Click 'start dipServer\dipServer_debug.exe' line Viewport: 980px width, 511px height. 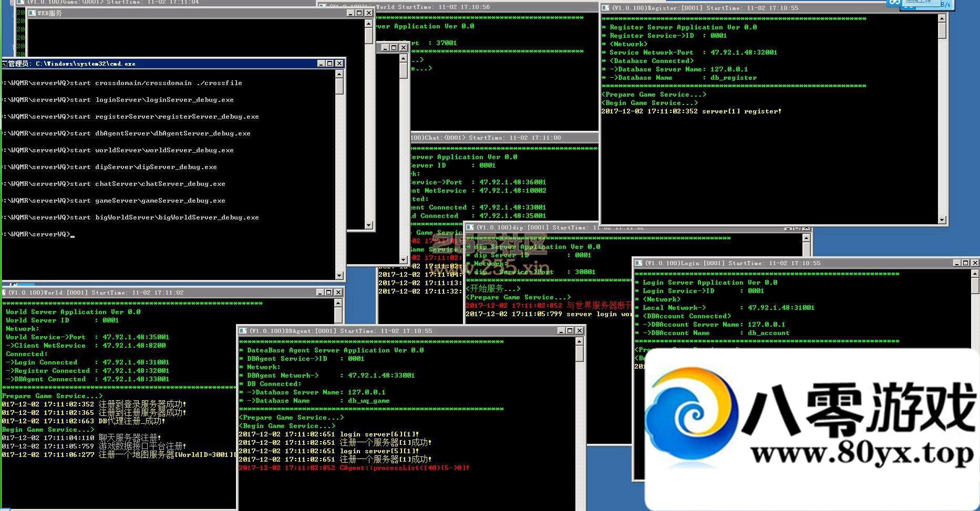click(143, 167)
